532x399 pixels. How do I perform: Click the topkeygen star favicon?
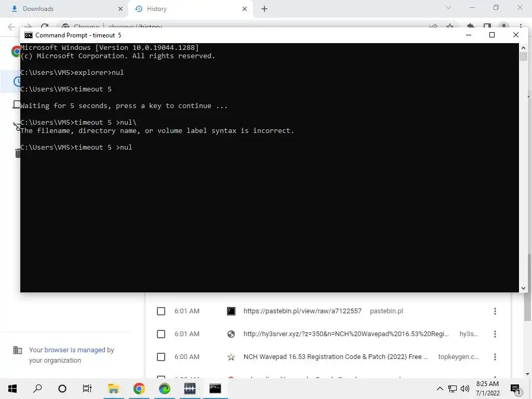pyautogui.click(x=231, y=357)
